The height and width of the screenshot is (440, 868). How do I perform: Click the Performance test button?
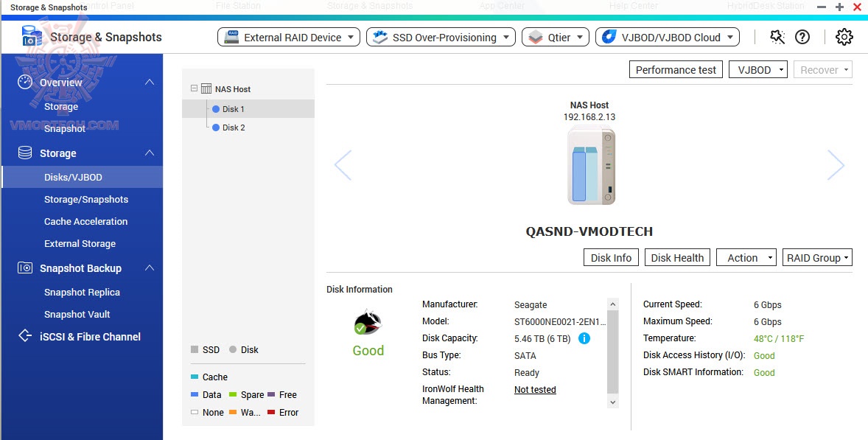point(676,70)
